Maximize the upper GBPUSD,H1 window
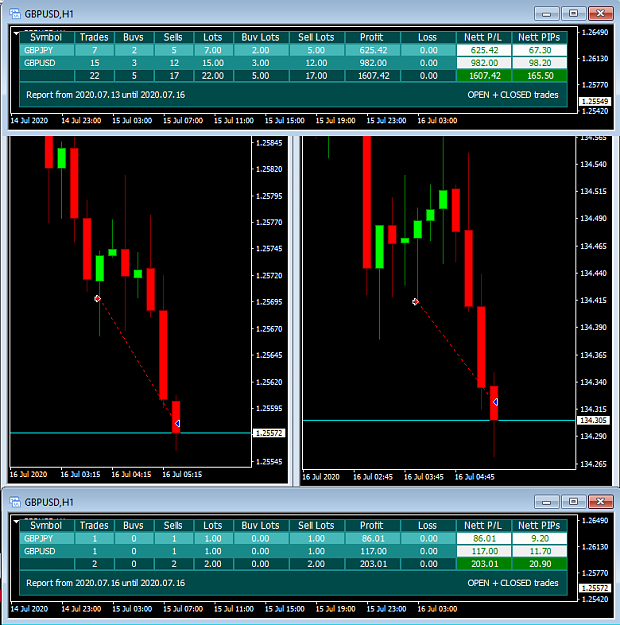Image resolution: width=620 pixels, height=625 pixels. 573,14
